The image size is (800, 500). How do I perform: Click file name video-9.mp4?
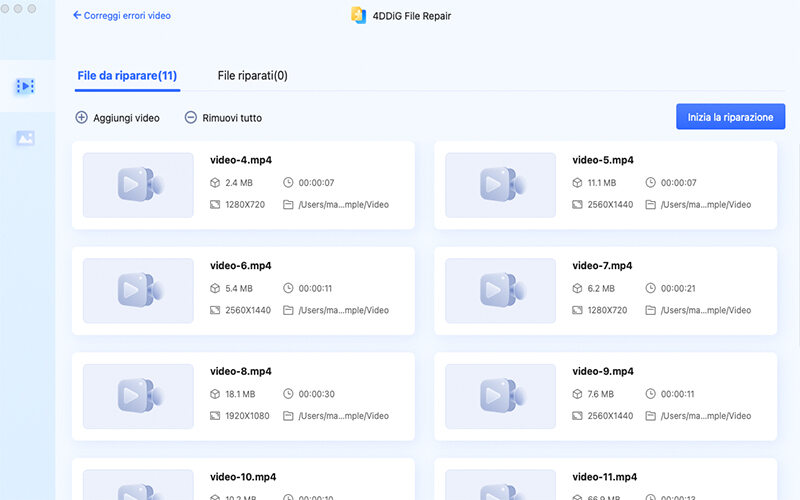click(x=603, y=371)
